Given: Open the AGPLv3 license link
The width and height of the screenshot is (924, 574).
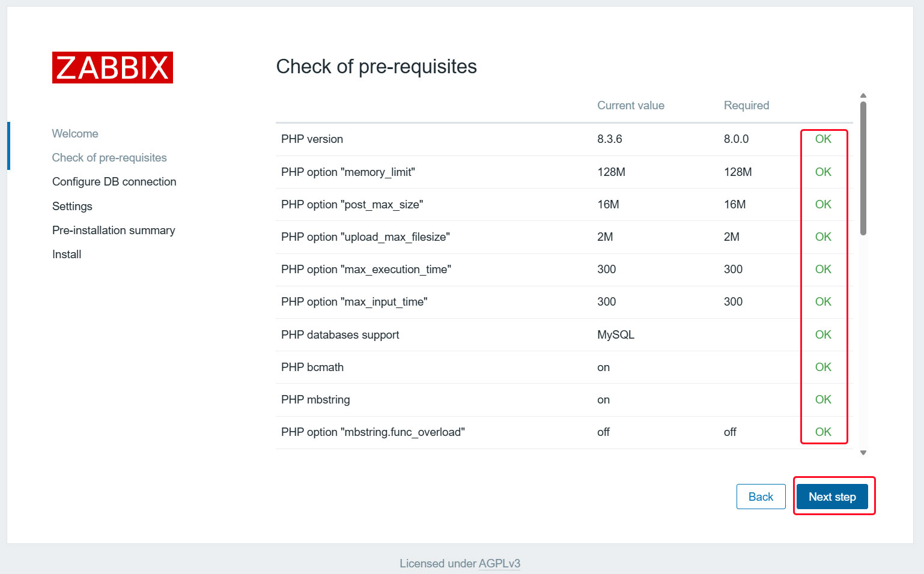Looking at the screenshot, I should pos(499,563).
